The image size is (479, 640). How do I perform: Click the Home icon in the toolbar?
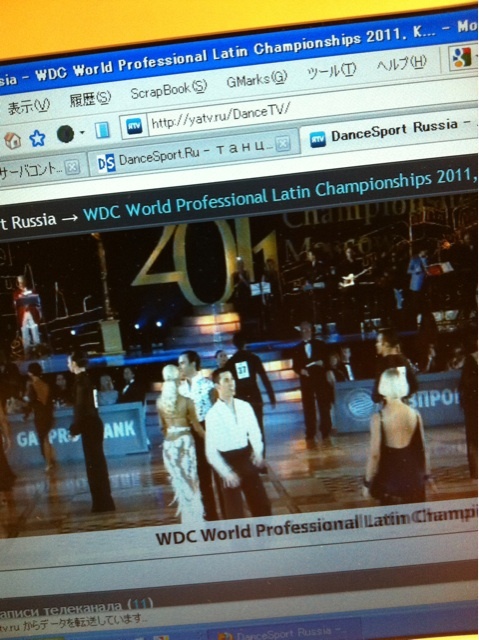point(13,141)
